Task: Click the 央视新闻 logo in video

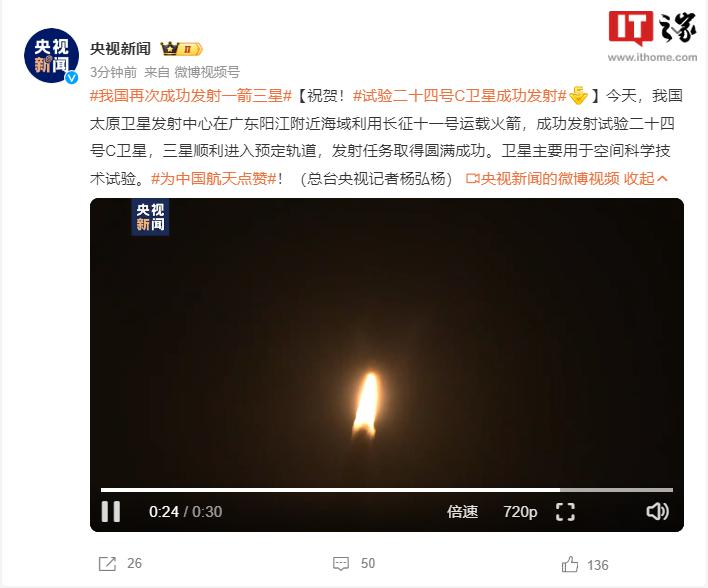Action: (150, 217)
